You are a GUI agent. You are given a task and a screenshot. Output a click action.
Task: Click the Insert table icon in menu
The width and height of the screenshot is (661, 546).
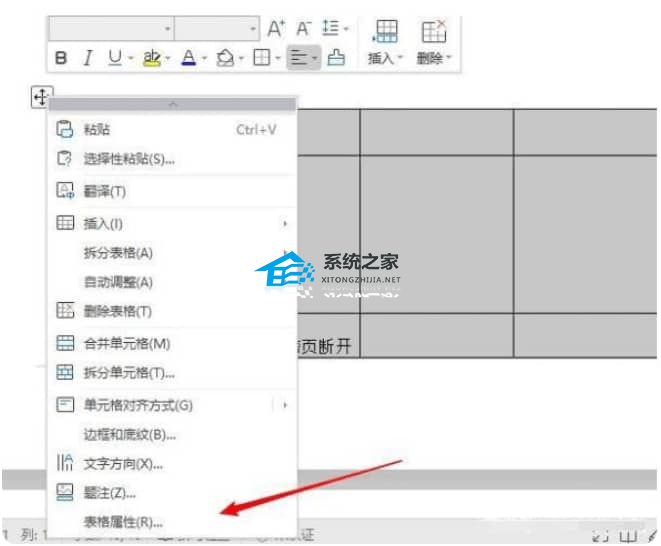click(65, 223)
